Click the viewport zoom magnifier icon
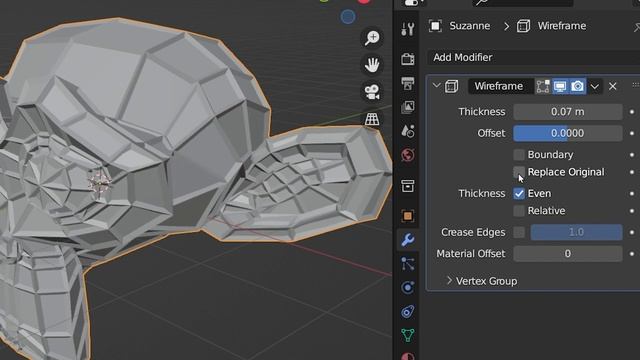640x360 pixels. tap(372, 38)
